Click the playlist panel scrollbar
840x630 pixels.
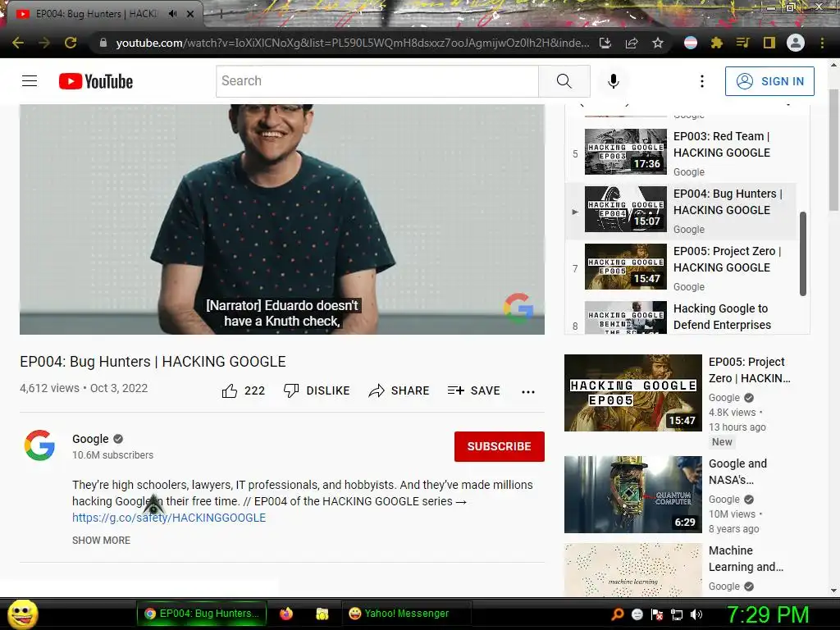(x=802, y=253)
